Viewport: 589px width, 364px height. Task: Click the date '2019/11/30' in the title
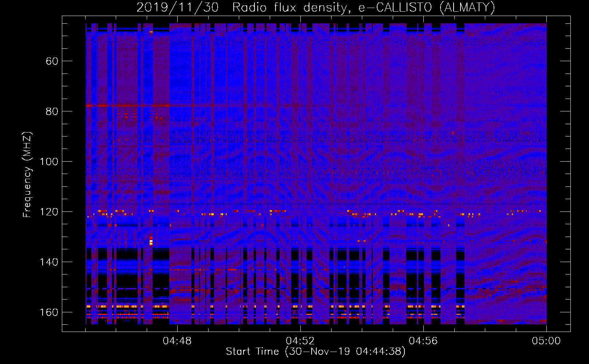(x=178, y=7)
